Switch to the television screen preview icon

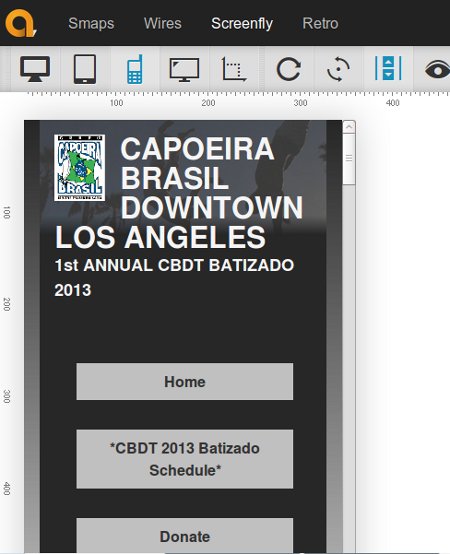point(184,70)
